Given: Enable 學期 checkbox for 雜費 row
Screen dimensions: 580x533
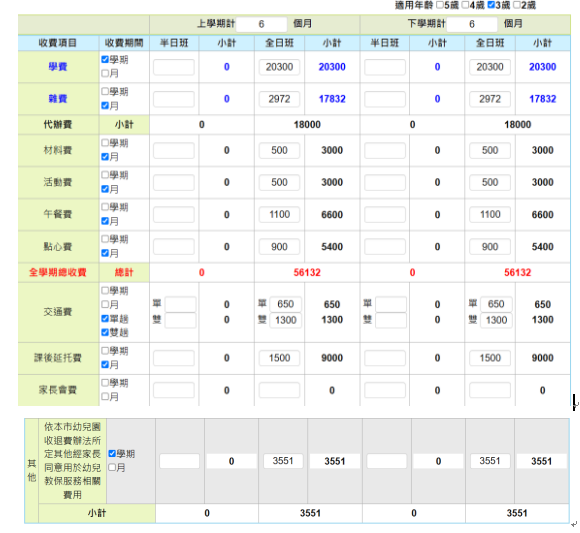Looking at the screenshot, I should [105, 91].
